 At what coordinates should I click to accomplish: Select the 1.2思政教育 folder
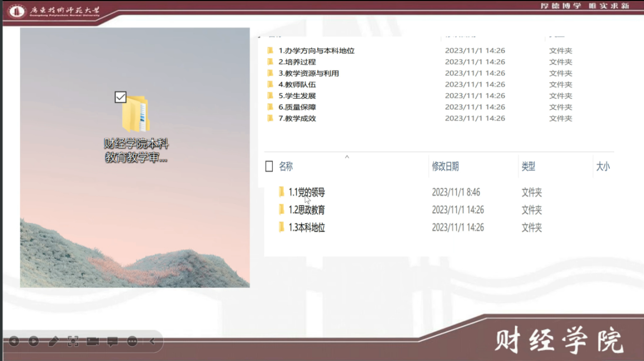click(x=306, y=210)
